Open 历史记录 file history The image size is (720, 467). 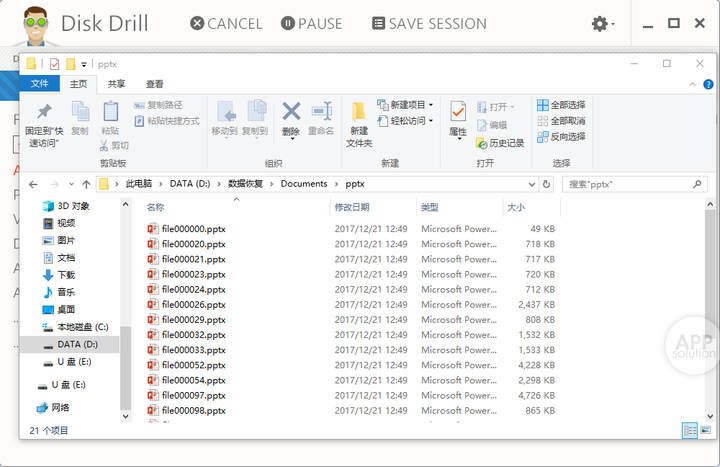coord(500,143)
